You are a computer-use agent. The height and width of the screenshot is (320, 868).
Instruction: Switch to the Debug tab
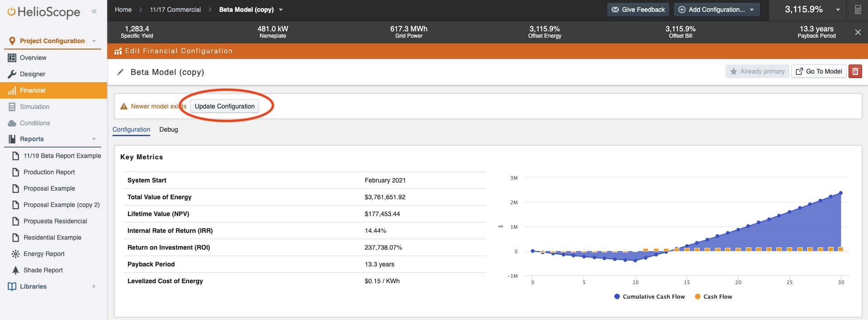pyautogui.click(x=169, y=129)
